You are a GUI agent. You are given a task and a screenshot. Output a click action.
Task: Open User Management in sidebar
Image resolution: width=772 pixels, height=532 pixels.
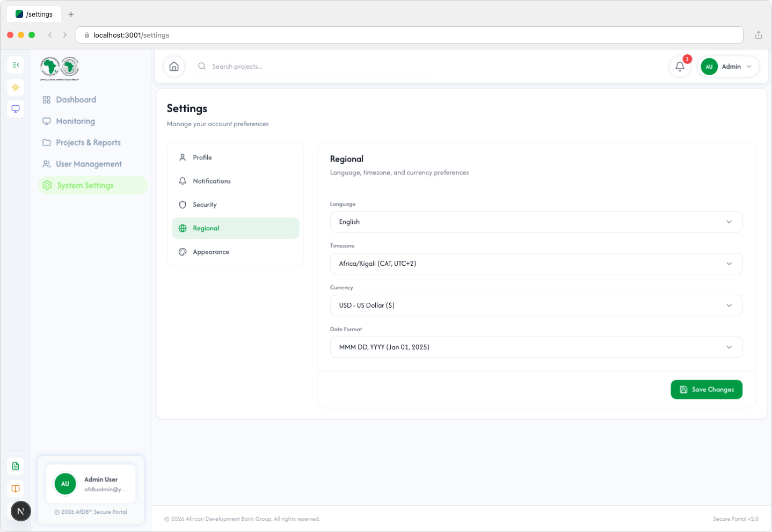pyautogui.click(x=92, y=164)
